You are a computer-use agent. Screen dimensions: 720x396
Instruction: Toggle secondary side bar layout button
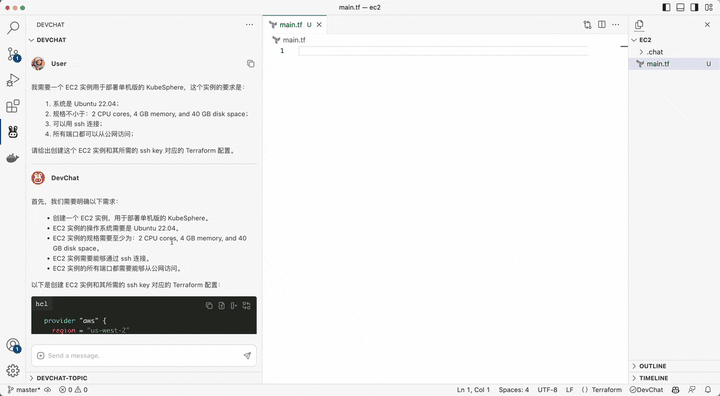pyautogui.click(x=694, y=7)
